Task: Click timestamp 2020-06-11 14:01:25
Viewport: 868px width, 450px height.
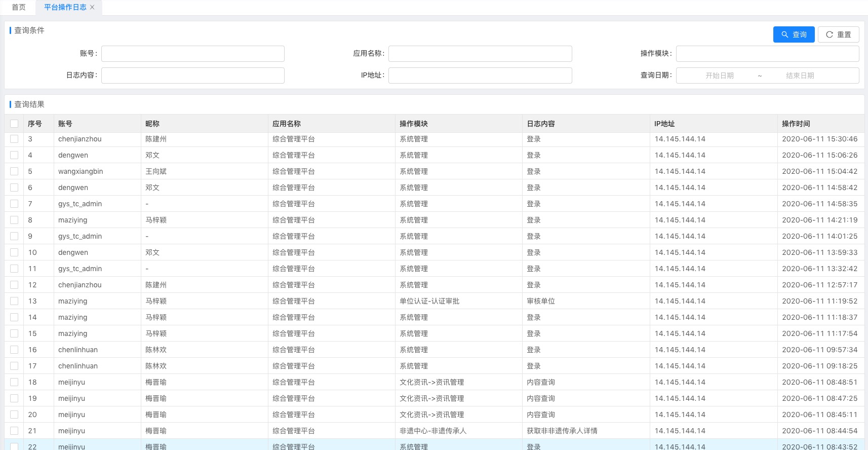Action: (x=820, y=236)
